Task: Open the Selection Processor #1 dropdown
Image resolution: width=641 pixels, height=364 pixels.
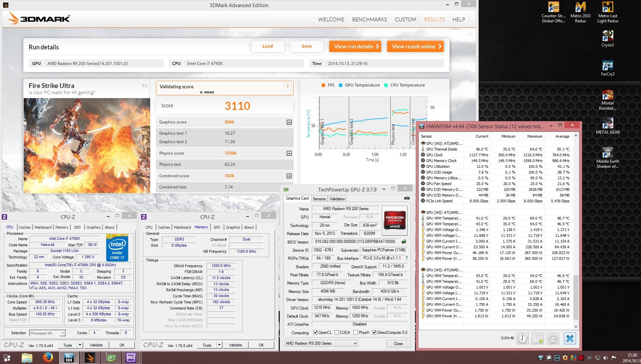Action: [47, 333]
